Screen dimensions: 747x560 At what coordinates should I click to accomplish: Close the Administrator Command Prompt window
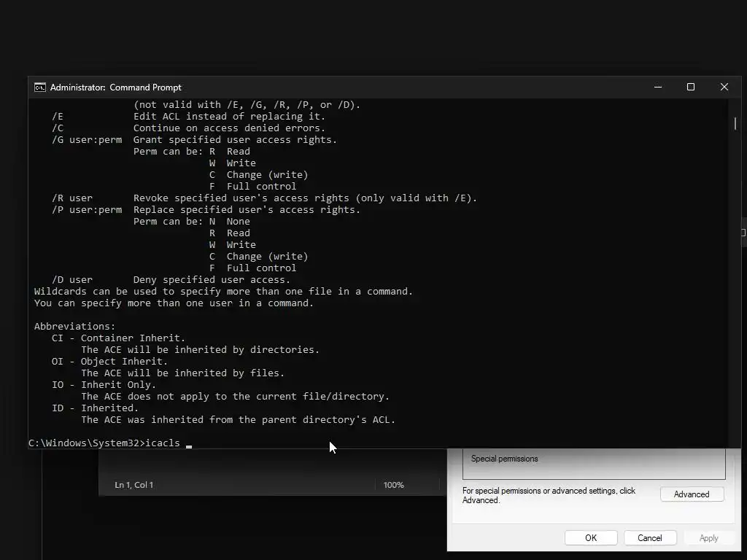(x=724, y=87)
